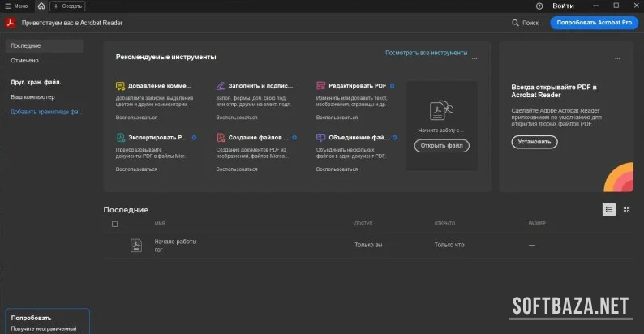Tick the select-all checkbox in the recent files header
This screenshot has width=644, height=334.
tap(114, 224)
